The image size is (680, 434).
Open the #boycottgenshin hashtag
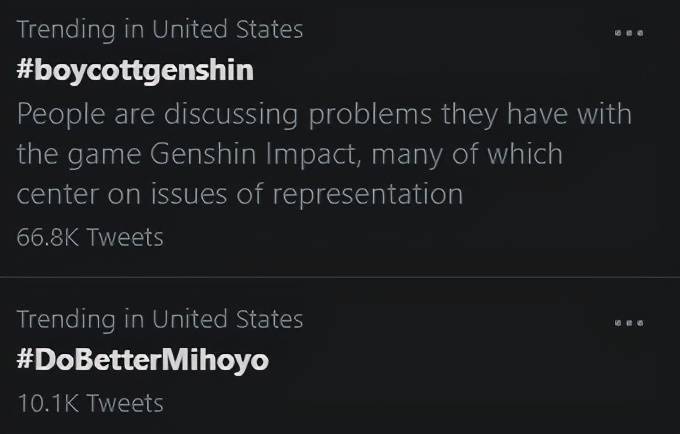(135, 70)
